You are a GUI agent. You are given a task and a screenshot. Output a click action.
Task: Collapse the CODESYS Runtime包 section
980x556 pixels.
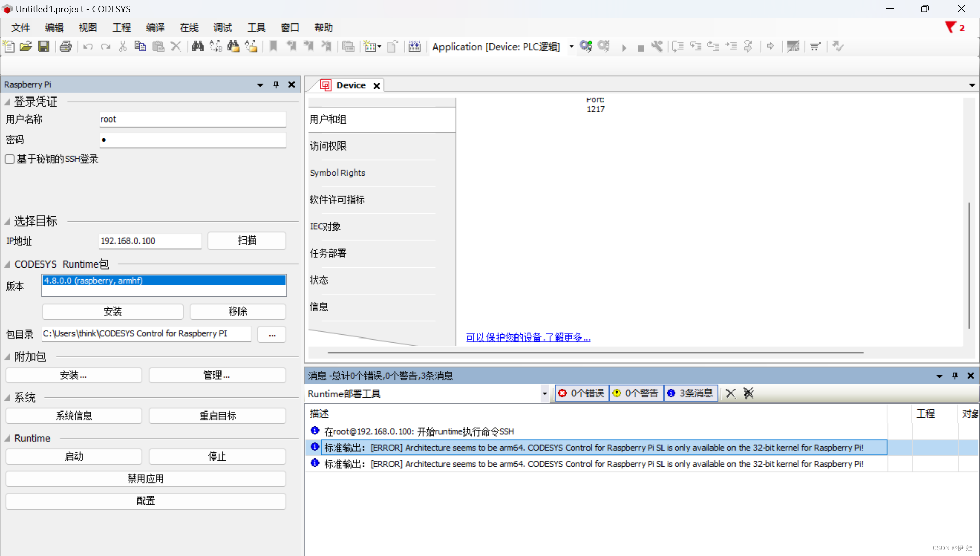pos(7,264)
